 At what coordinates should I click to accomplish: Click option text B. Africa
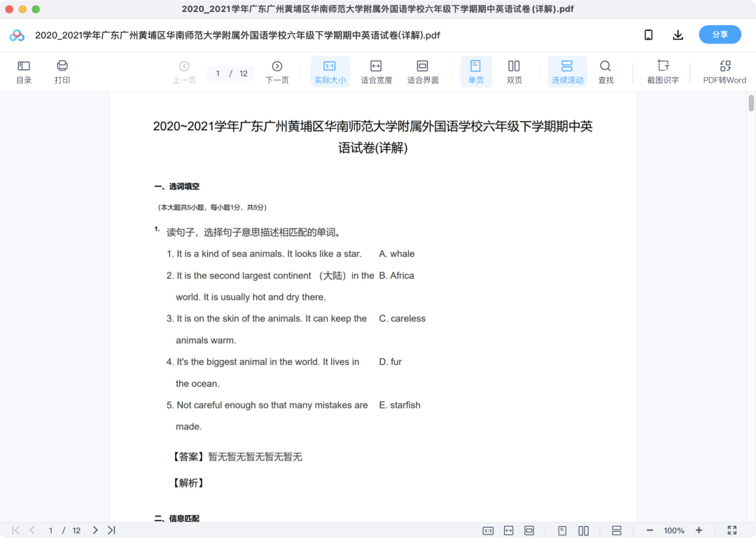396,275
